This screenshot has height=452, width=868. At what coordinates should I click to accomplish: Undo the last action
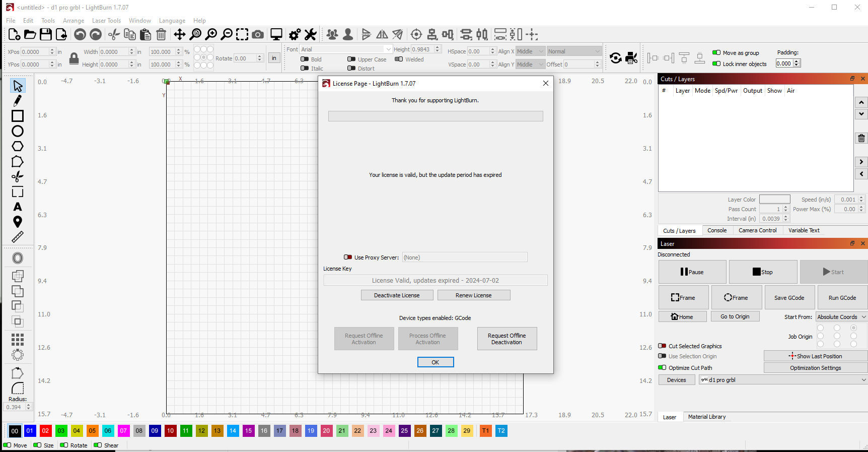80,34
